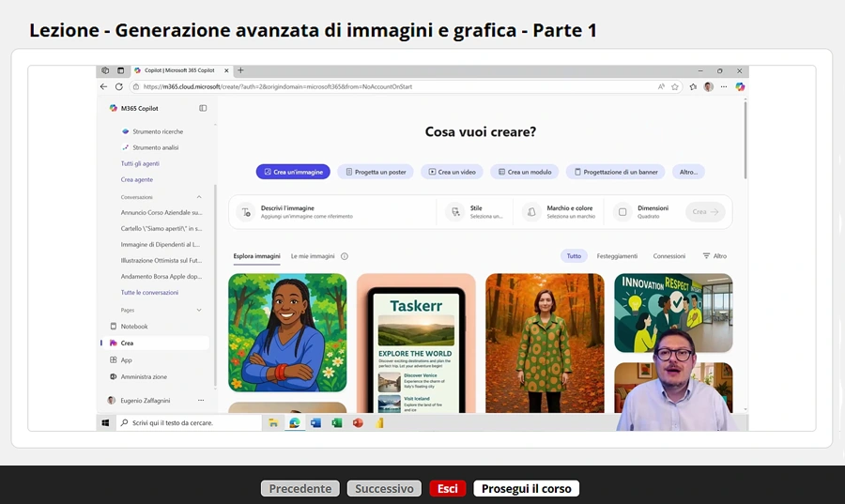The width and height of the screenshot is (845, 504).
Task: Open the browser tab actions icon
Action: coord(121,70)
